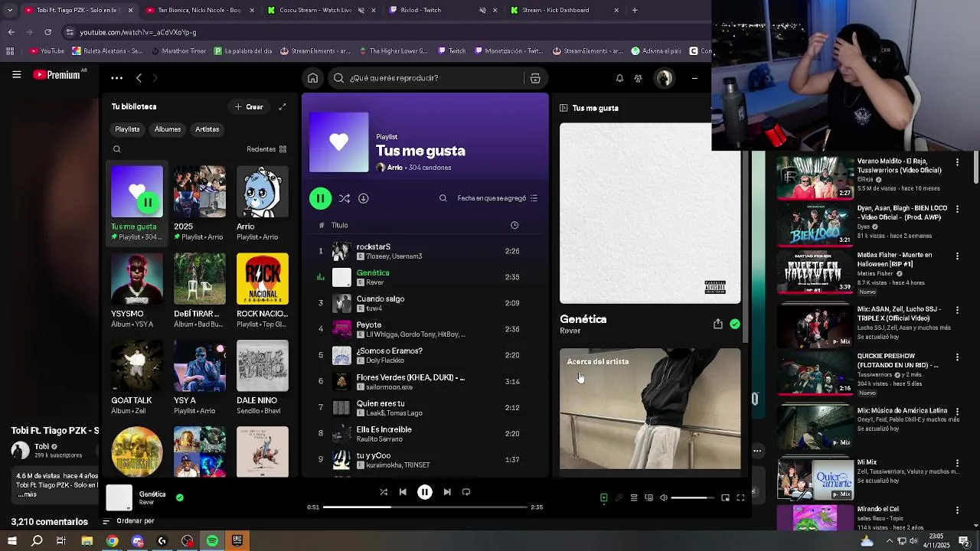The width and height of the screenshot is (980, 551).
Task: Open the Spotify three-dots menu
Action: pos(116,78)
